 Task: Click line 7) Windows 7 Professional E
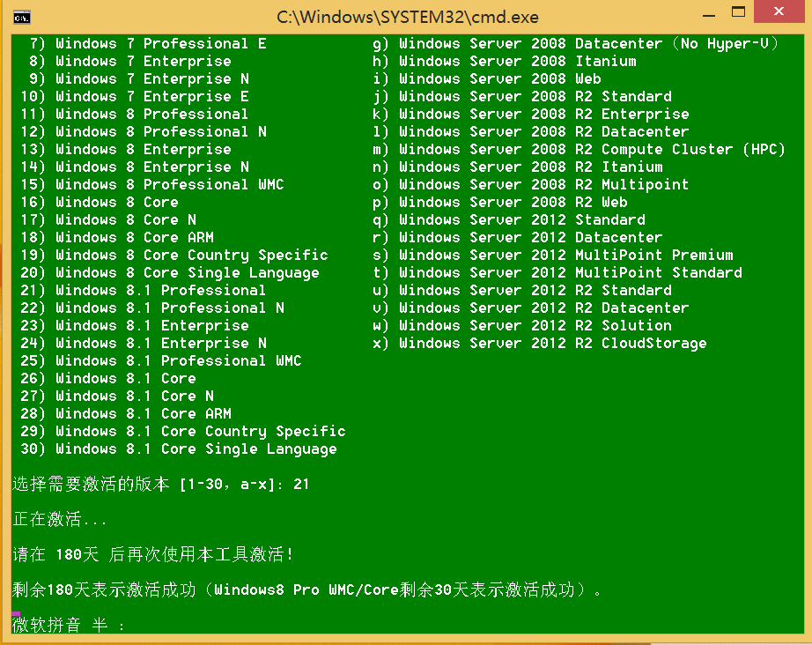click(x=148, y=43)
